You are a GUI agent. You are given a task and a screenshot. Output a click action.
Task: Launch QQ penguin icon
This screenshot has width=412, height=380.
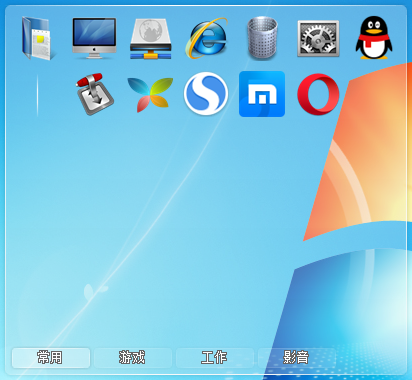click(x=374, y=38)
